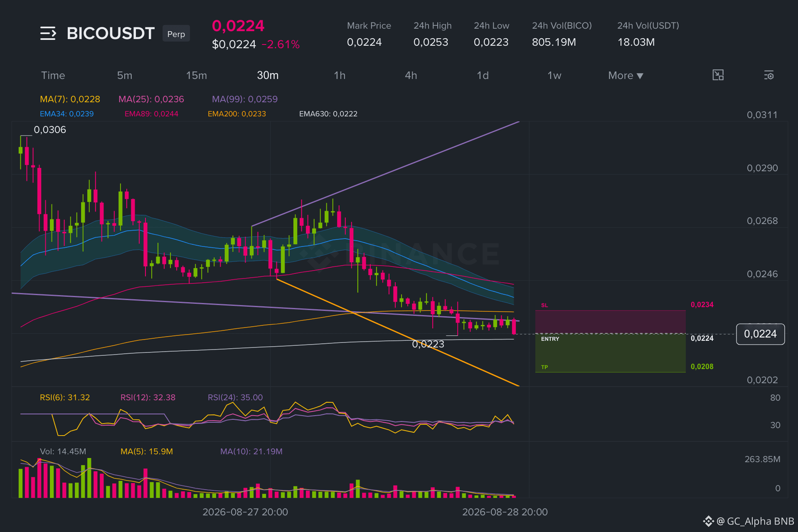Click the 2026-08-28 20:00 time axis label
This screenshot has height=532, width=798.
click(x=505, y=512)
